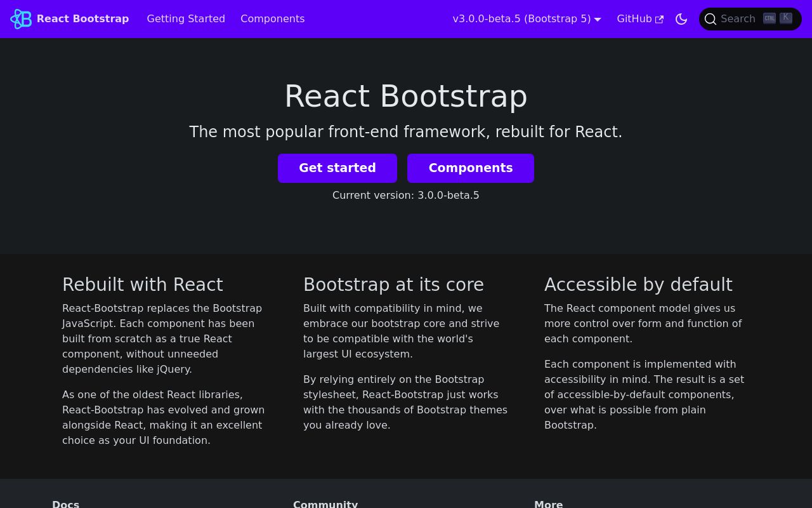Click the CTRL shortcut badge in search
Screen dimensions: 812x508
(x=769, y=18)
